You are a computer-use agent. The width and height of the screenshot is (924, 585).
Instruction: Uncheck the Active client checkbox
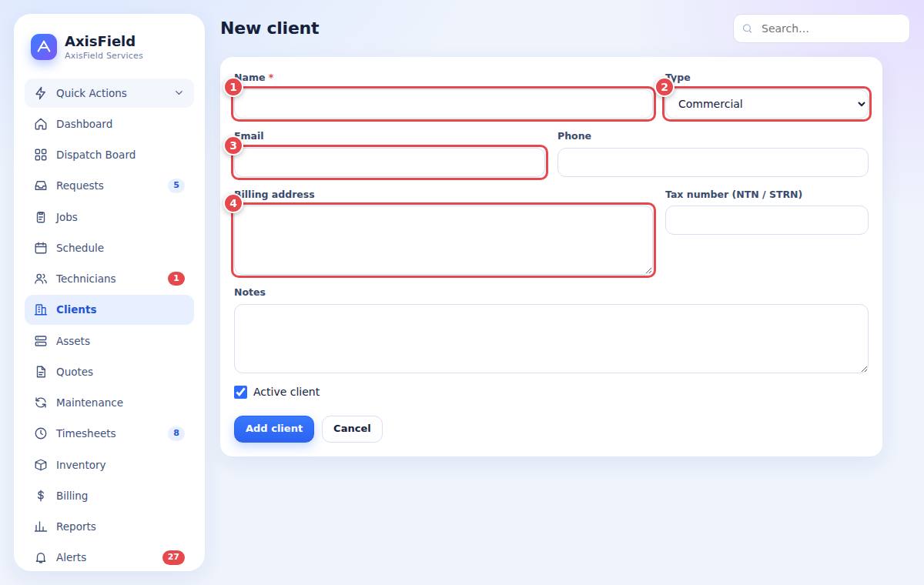pyautogui.click(x=241, y=392)
